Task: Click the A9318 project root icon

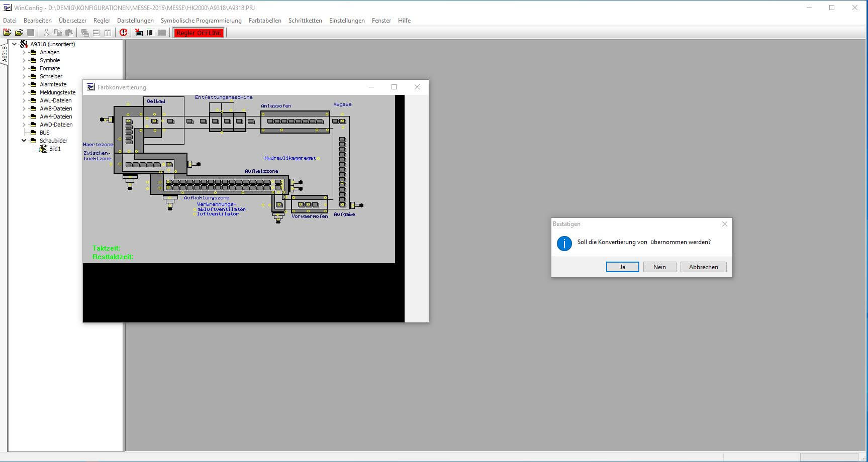Action: click(x=24, y=44)
